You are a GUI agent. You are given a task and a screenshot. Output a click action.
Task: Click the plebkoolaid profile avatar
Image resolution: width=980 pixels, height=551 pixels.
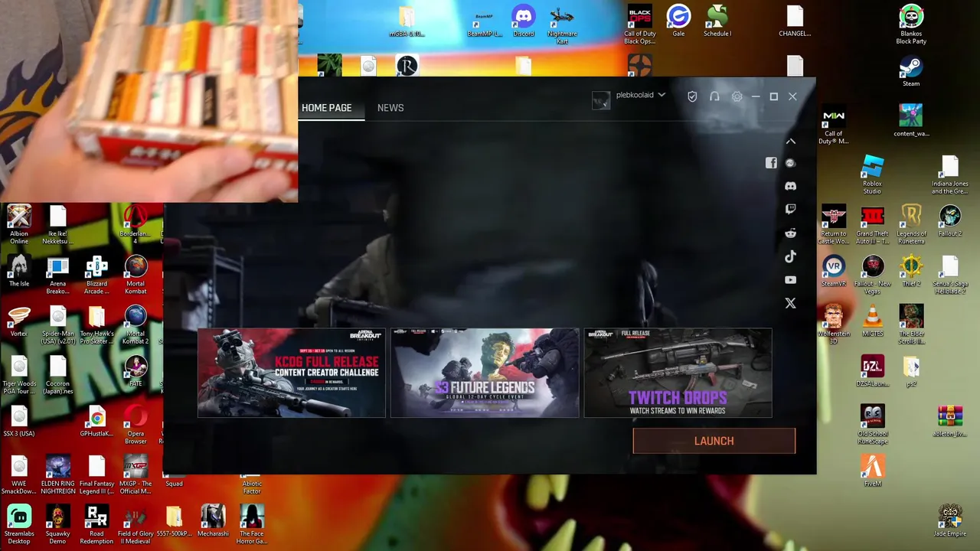click(x=601, y=100)
